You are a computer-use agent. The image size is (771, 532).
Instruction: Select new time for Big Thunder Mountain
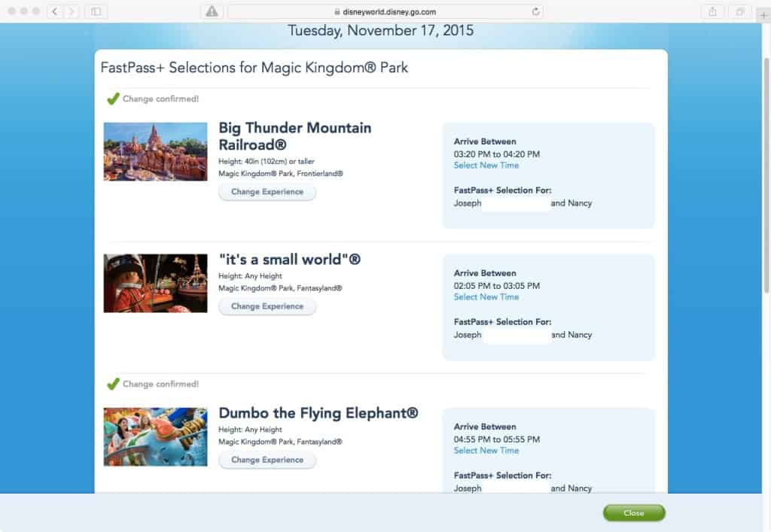click(x=486, y=166)
